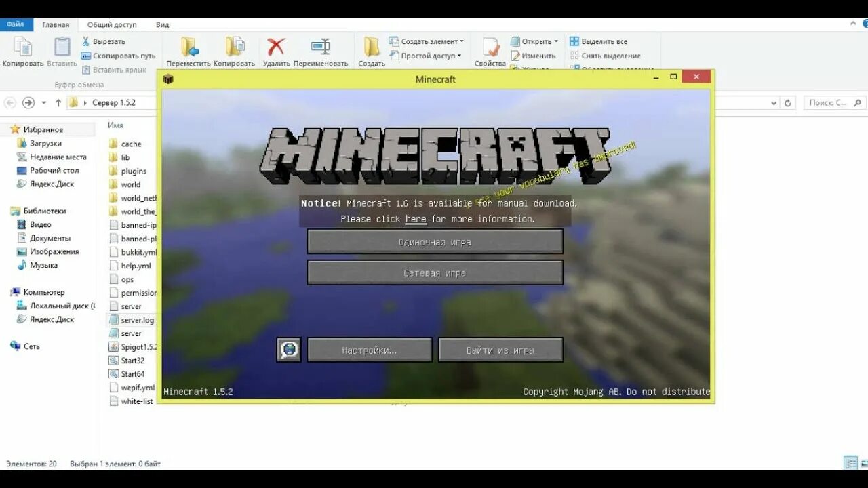Click the Name (Имя) column header
This screenshot has width=868, height=488.
click(115, 125)
